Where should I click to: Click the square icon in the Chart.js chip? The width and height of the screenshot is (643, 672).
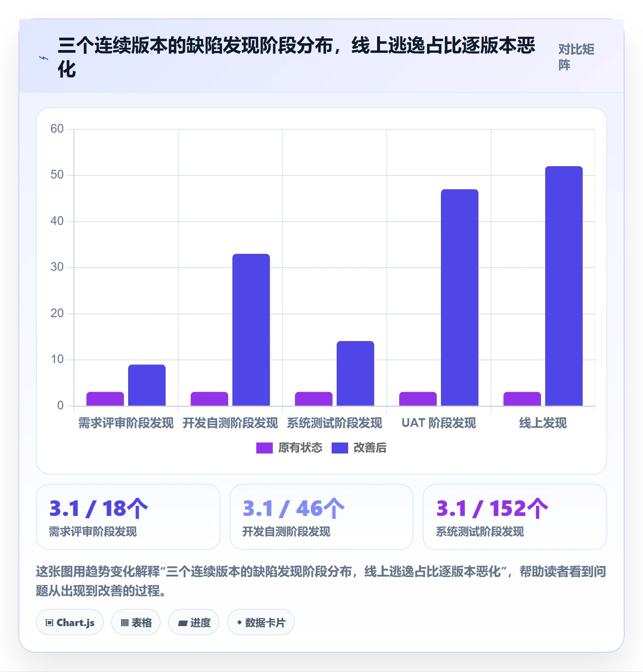point(50,623)
